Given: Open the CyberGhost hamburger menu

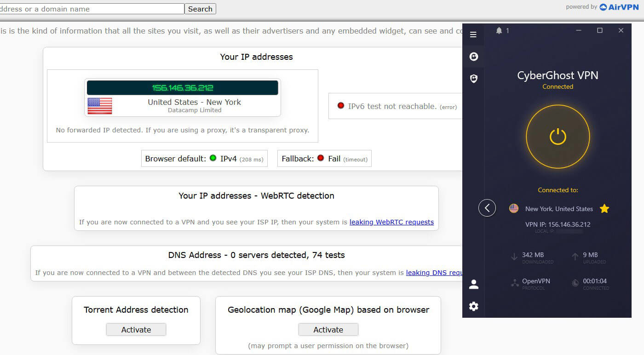Looking at the screenshot, I should 473,34.
